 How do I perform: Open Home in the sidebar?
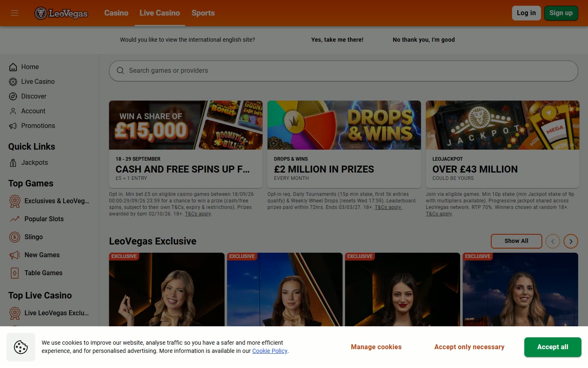(30, 67)
